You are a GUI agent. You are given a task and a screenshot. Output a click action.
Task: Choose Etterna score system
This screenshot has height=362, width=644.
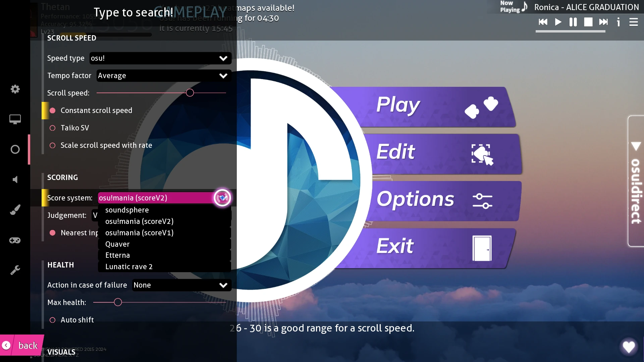click(164, 255)
